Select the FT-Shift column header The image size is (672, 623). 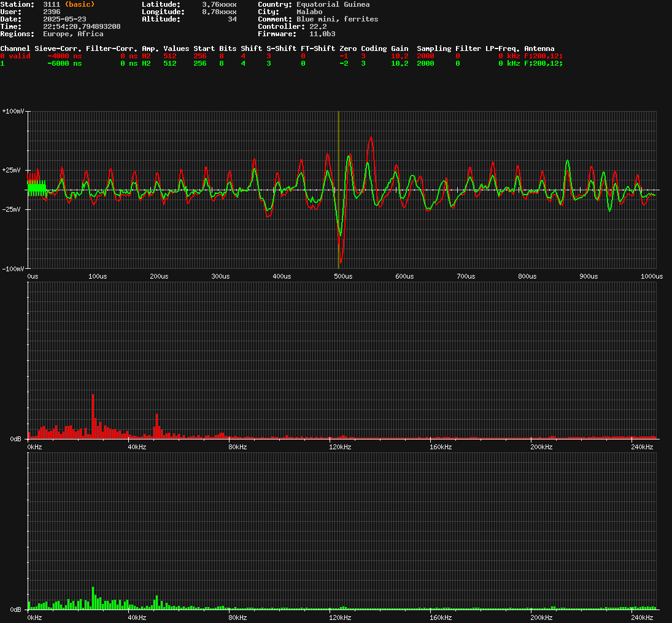coord(318,48)
